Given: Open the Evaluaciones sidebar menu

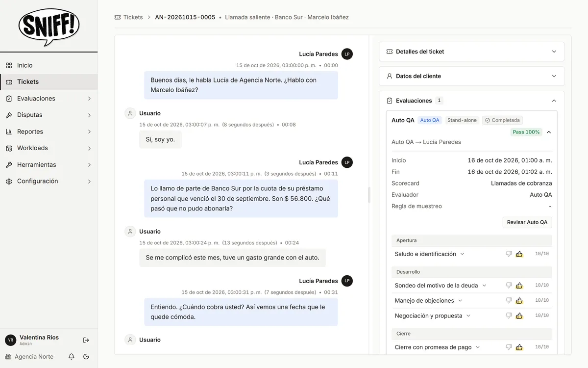Looking at the screenshot, I should pyautogui.click(x=49, y=98).
